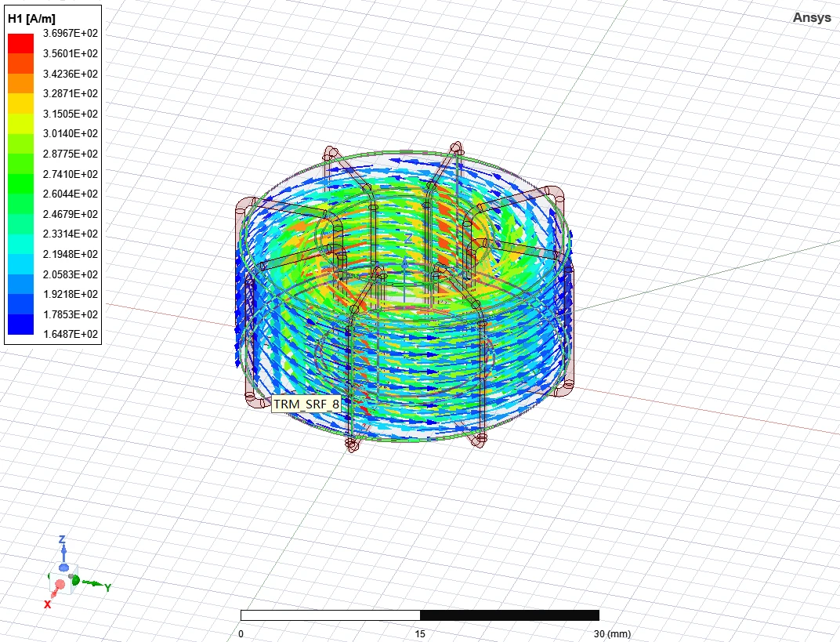Image resolution: width=840 pixels, height=642 pixels.
Task: Click legend value 2.3314E+02
Action: click(x=71, y=234)
